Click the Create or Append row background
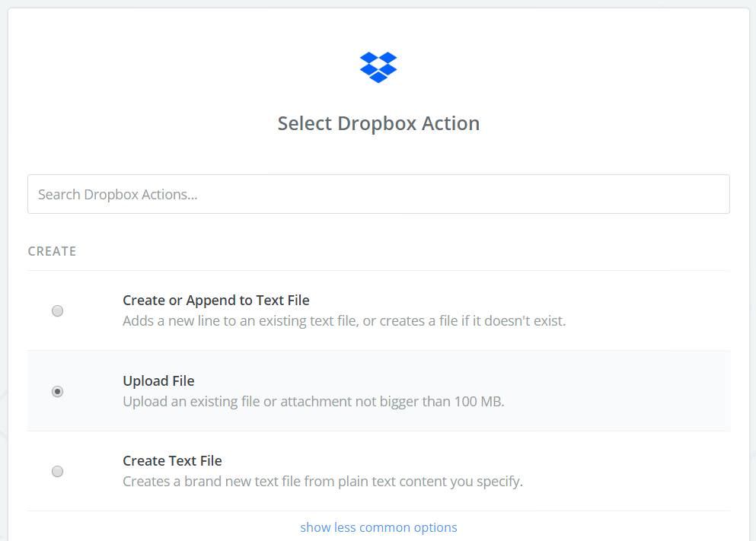756x541 pixels. pyautogui.click(x=378, y=310)
